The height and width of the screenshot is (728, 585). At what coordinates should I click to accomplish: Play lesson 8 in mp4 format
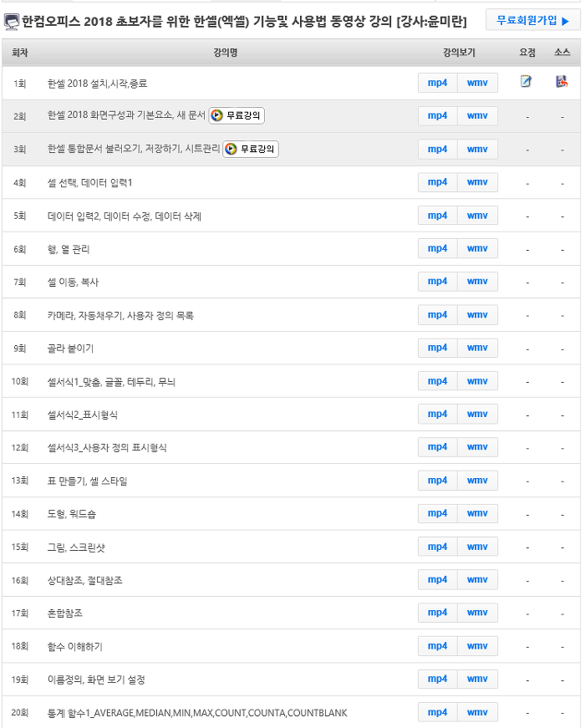pyautogui.click(x=437, y=315)
